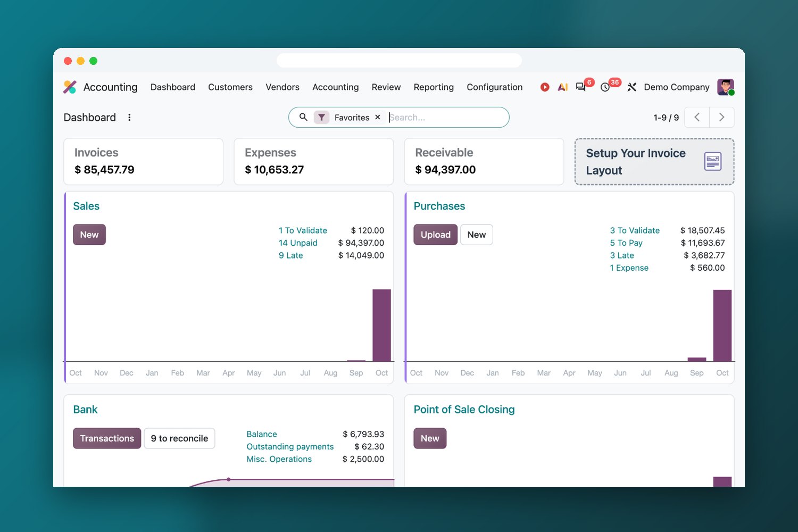798x532 pixels.
Task: Open the Vendors menu
Action: tap(282, 87)
